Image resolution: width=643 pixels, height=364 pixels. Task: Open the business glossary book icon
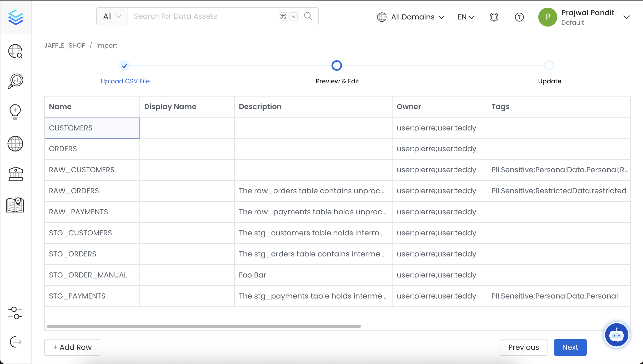15,205
